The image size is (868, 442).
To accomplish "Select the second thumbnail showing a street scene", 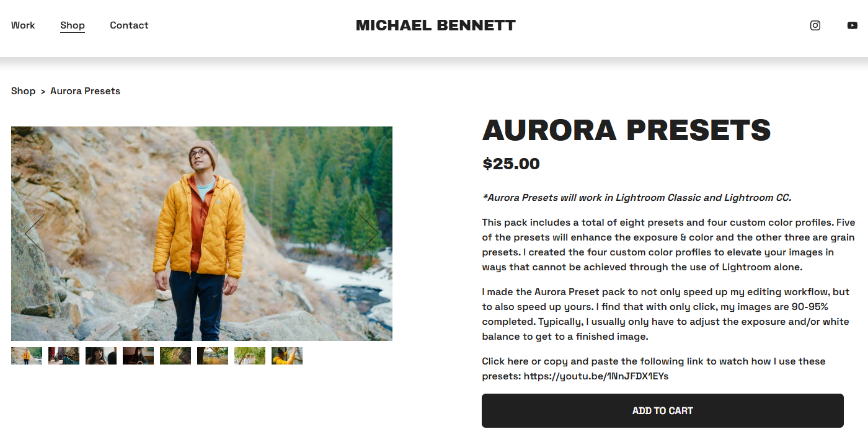I will click(x=64, y=356).
